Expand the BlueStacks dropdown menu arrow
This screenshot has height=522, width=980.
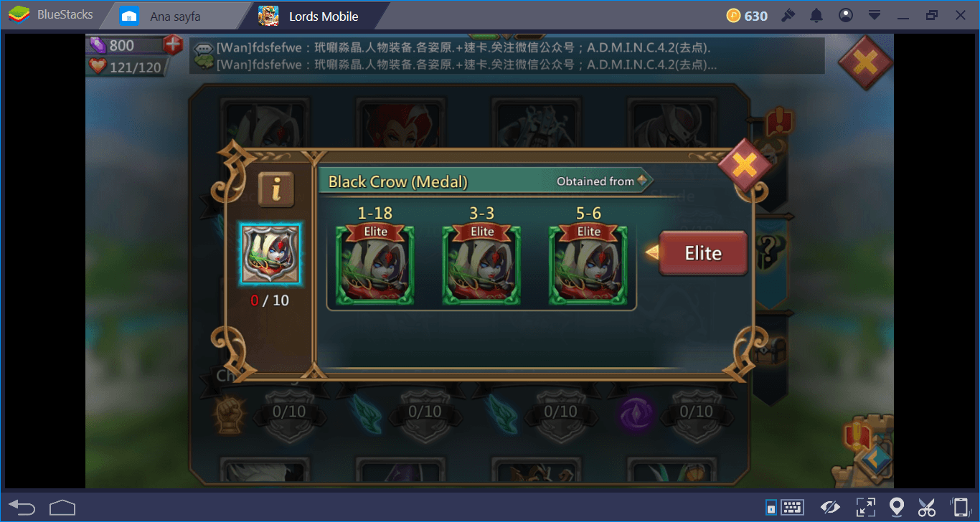point(875,16)
